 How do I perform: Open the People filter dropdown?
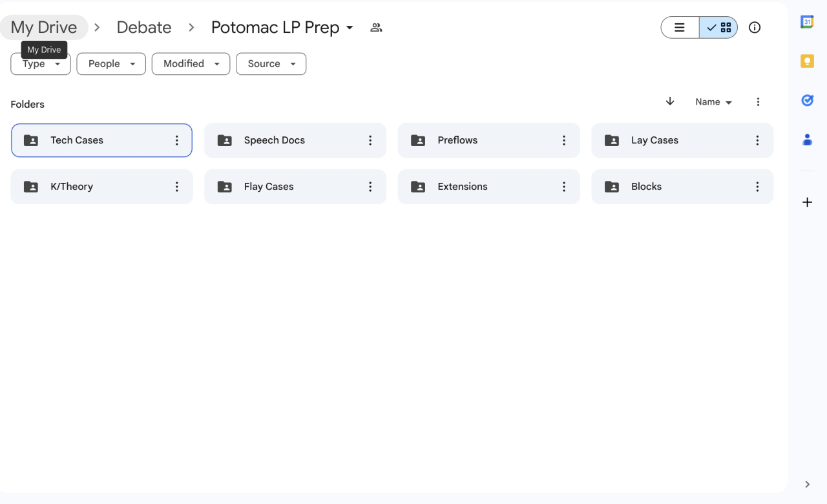pos(111,64)
